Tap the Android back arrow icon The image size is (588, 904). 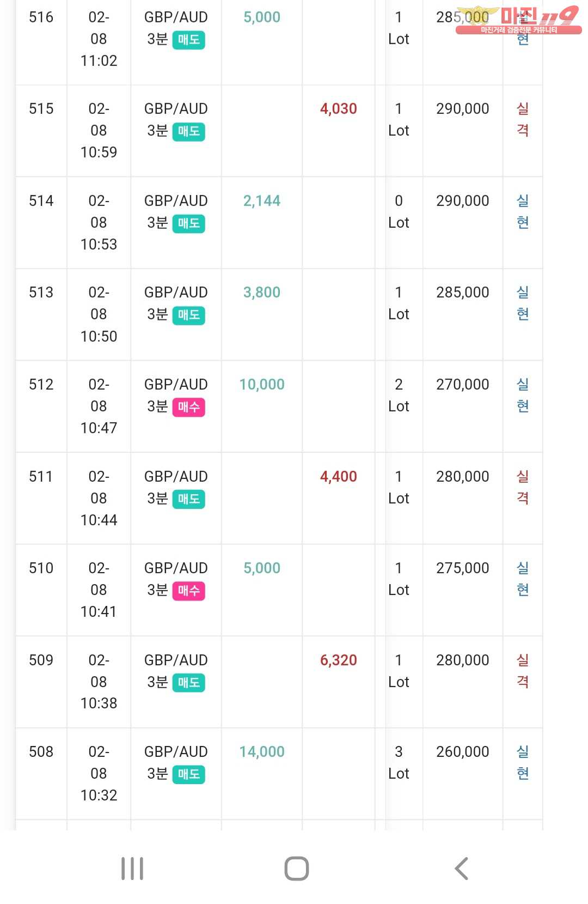pyautogui.click(x=462, y=869)
